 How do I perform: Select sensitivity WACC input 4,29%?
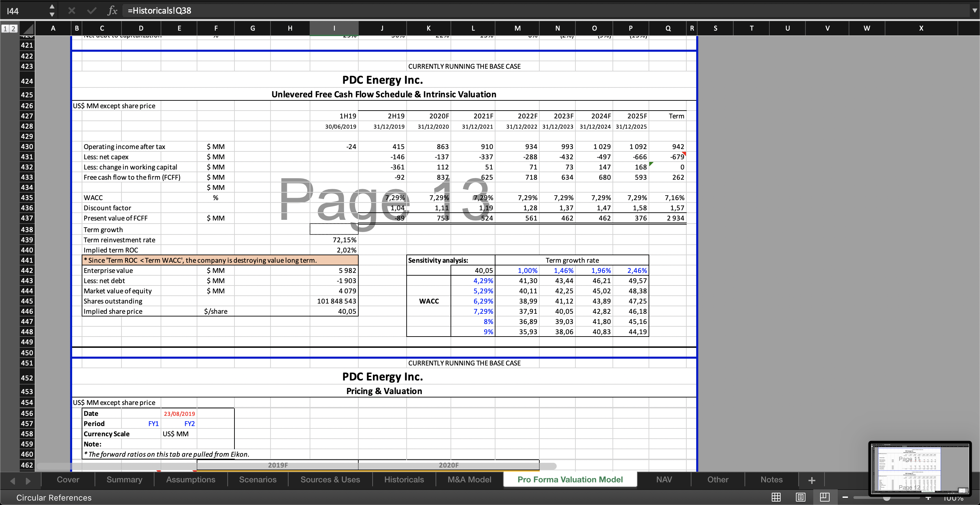[x=473, y=280]
